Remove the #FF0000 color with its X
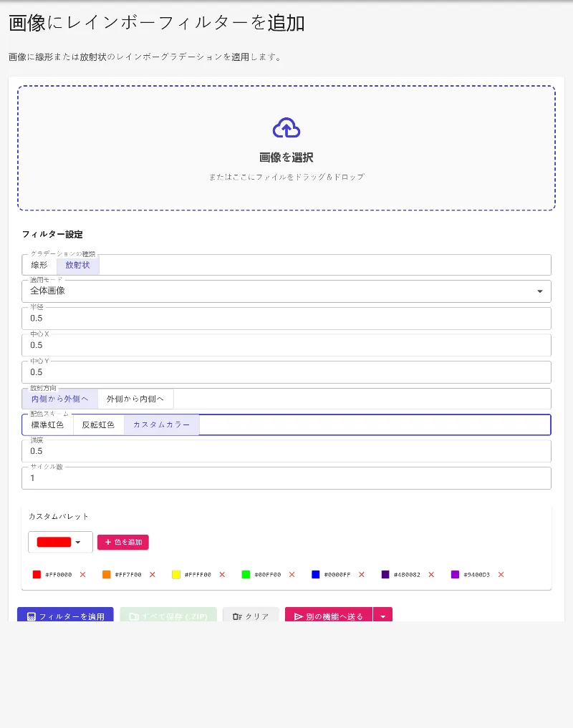573x728 pixels. click(82, 575)
